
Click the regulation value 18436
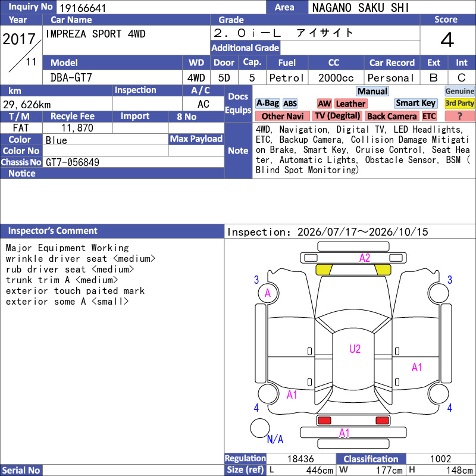pos(300,459)
